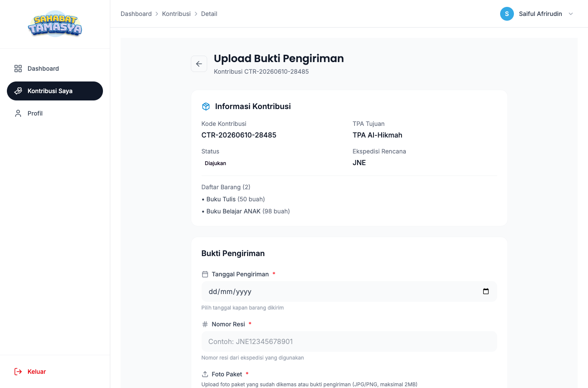Screen dimensions: 588x388
Task: Click the Kontribusi Saya hand icon
Action: click(x=18, y=91)
